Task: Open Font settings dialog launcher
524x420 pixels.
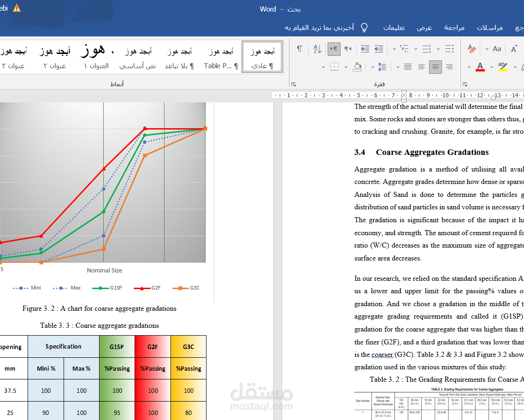Action: click(x=465, y=84)
